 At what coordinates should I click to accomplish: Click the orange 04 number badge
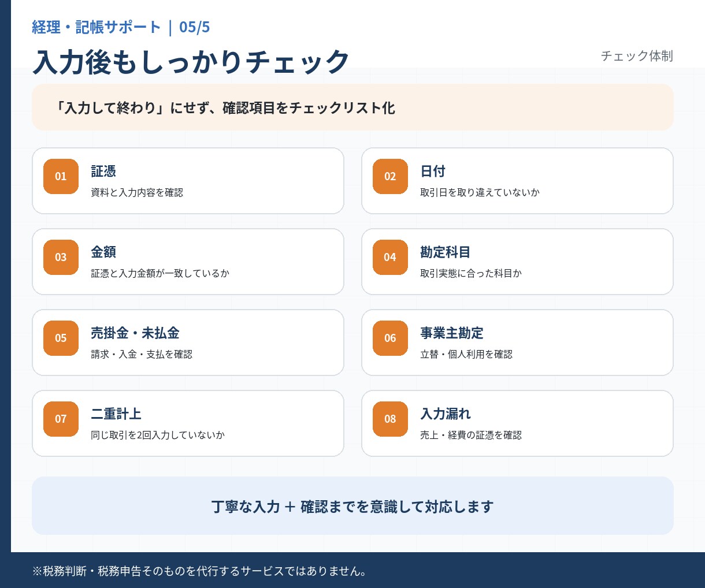(x=390, y=257)
